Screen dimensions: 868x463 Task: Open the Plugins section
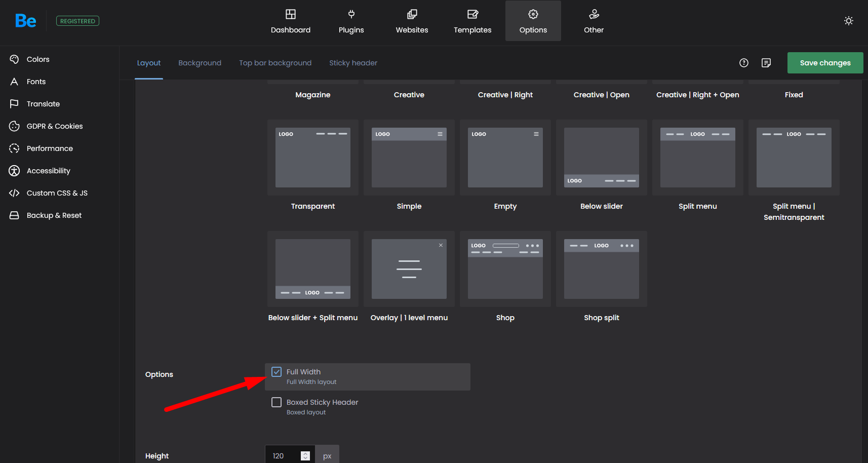pyautogui.click(x=351, y=21)
